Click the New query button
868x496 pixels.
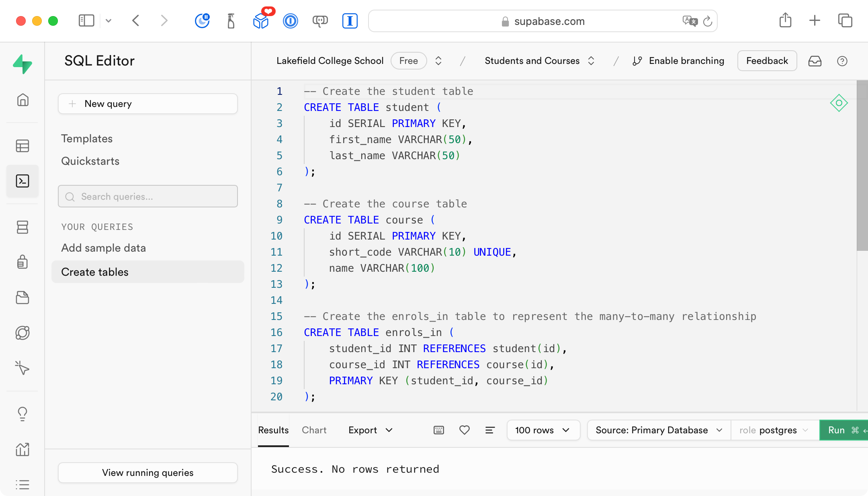tap(147, 104)
